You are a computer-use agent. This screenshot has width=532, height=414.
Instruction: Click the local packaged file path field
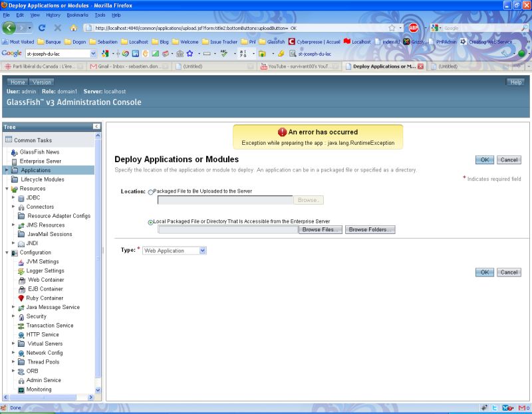pos(226,229)
